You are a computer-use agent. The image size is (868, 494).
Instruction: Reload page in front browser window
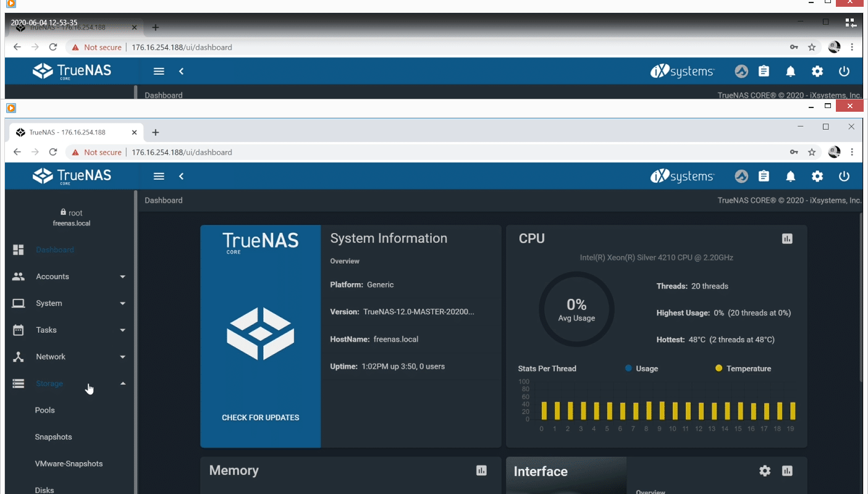53,152
